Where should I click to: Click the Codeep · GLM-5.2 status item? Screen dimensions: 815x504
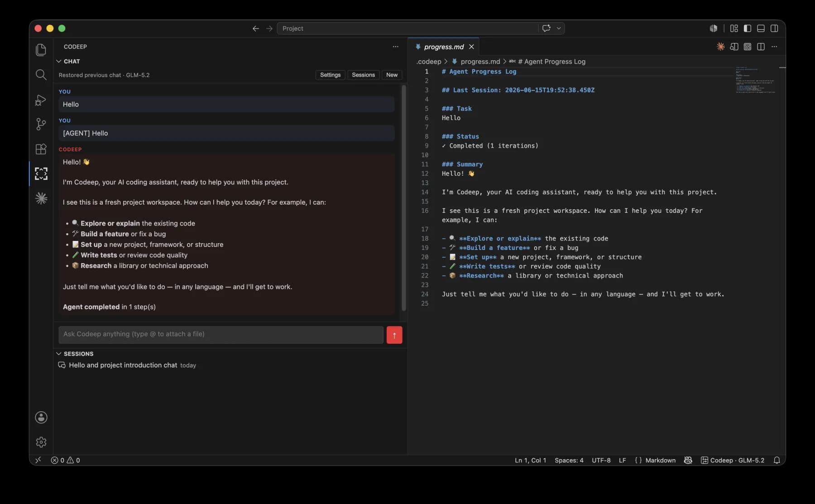733,460
